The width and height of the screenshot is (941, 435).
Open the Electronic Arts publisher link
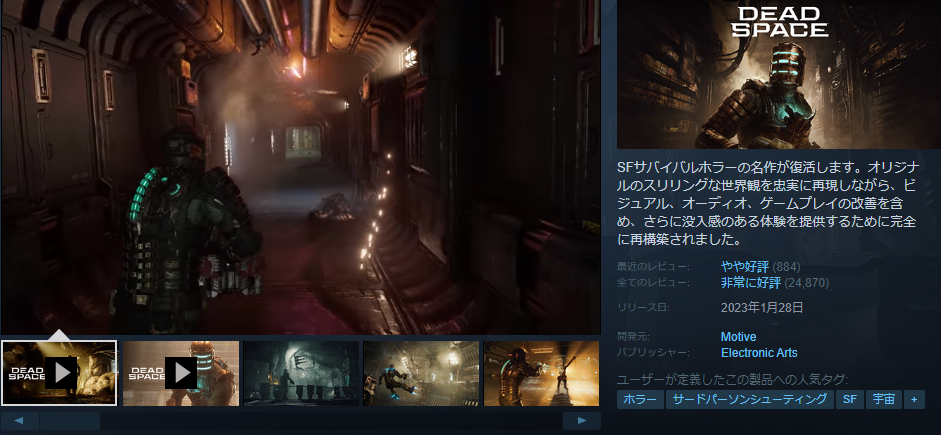click(x=759, y=353)
